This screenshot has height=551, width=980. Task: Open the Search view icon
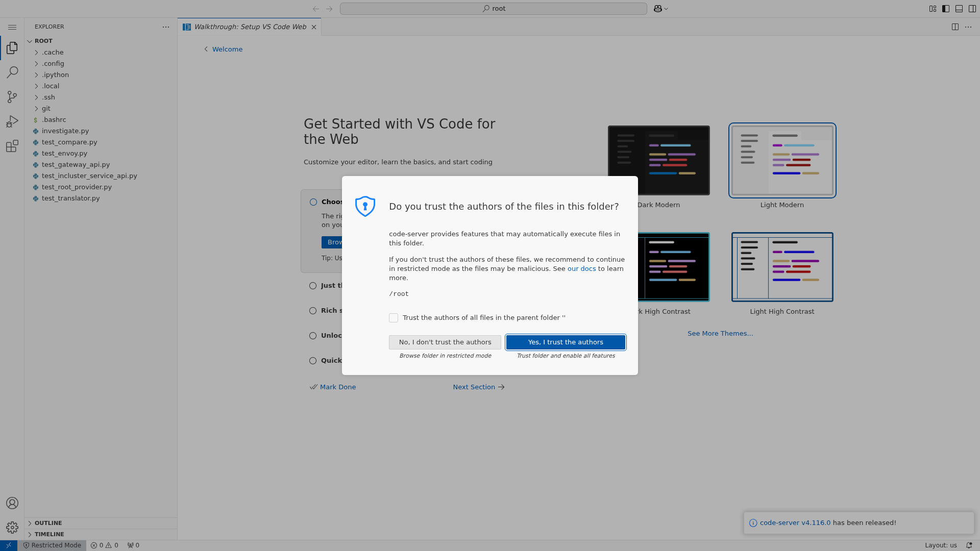coord(12,72)
